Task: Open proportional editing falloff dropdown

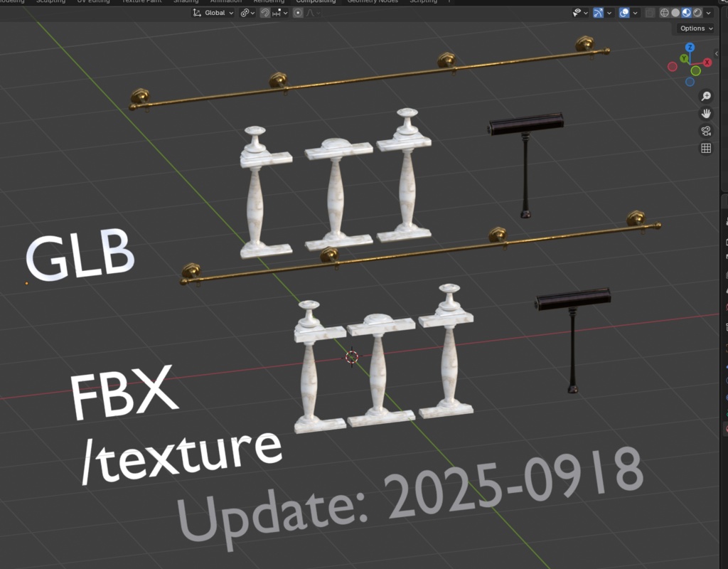Action: coord(313,13)
